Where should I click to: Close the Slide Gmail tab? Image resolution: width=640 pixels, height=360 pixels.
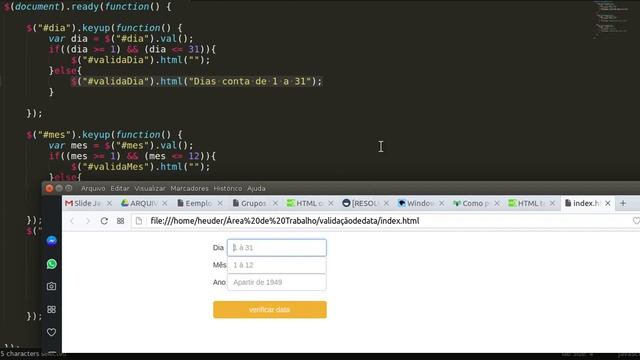[109, 203]
